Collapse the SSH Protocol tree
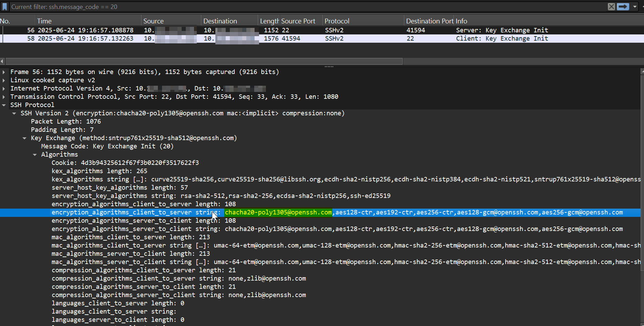 coord(4,105)
